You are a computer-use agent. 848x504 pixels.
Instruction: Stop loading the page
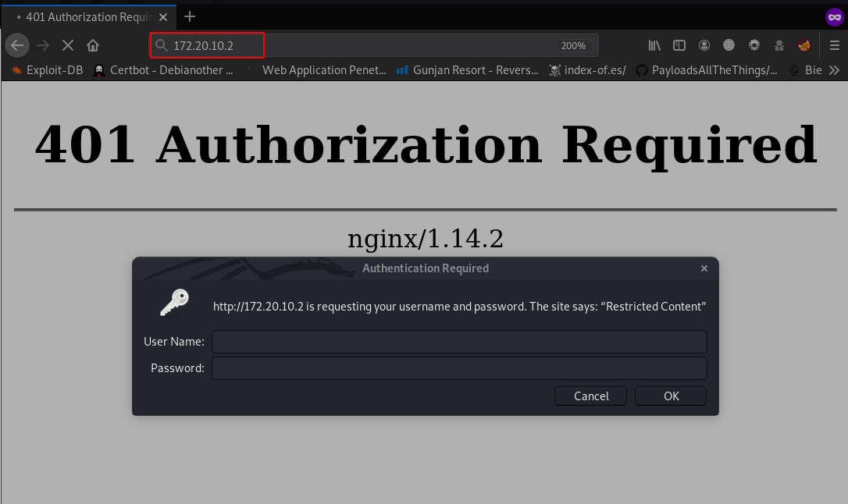67,45
